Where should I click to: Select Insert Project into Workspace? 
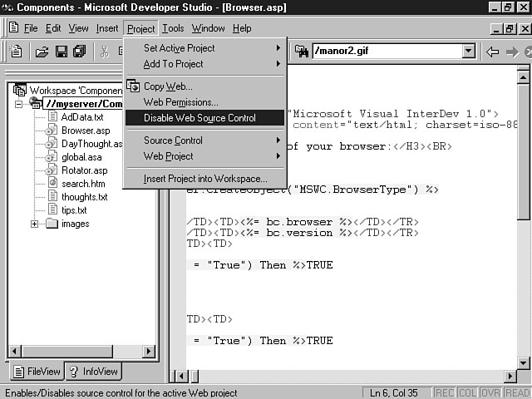205,179
